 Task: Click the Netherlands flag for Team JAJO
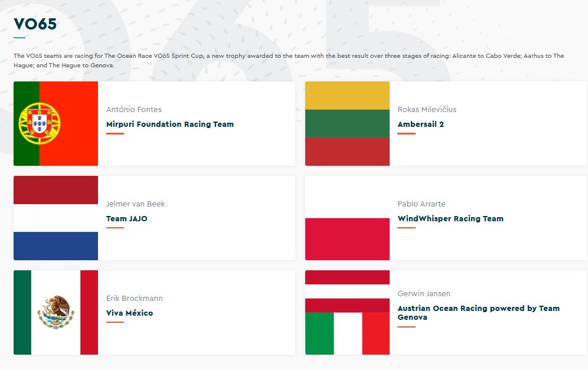pyautogui.click(x=55, y=218)
